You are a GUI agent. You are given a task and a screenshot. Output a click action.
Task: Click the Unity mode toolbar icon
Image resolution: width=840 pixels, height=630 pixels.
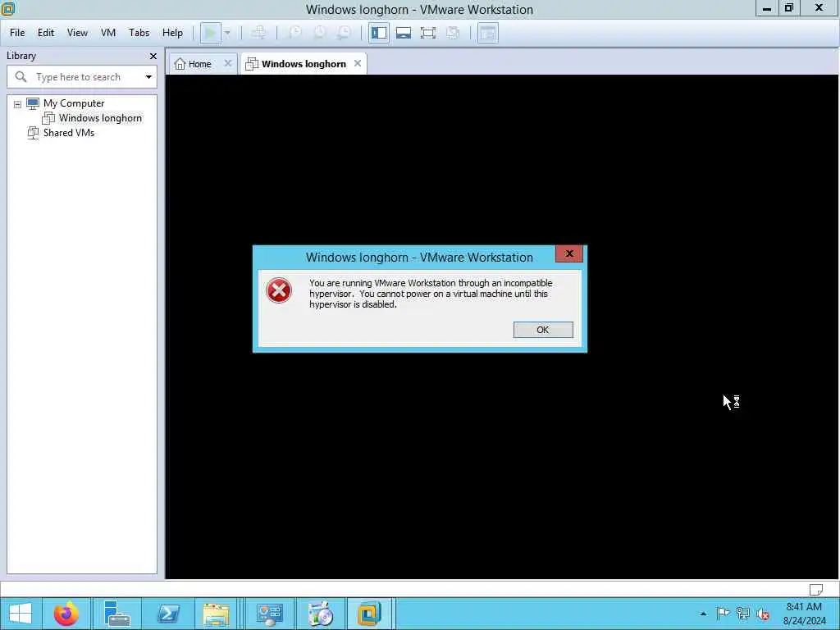(453, 33)
